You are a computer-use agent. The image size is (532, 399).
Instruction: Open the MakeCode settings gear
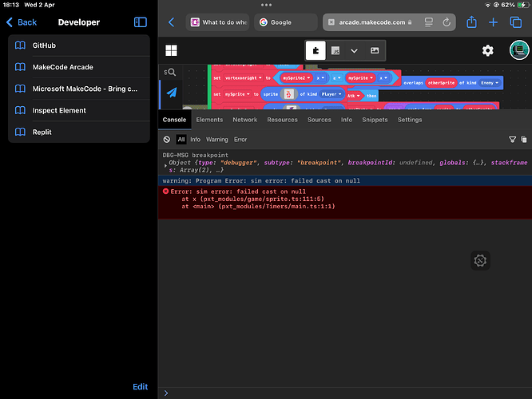coord(488,50)
